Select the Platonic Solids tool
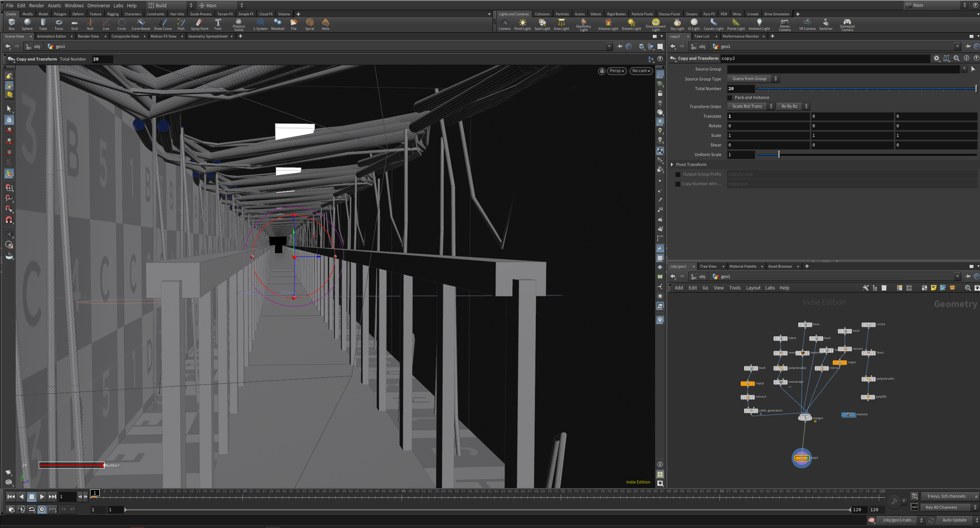980x528 pixels. tap(239, 25)
